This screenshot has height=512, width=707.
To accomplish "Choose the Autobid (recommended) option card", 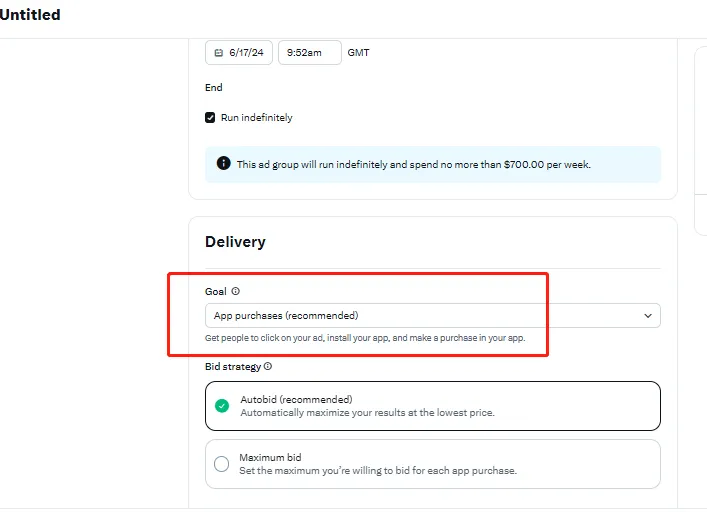I will 432,405.
